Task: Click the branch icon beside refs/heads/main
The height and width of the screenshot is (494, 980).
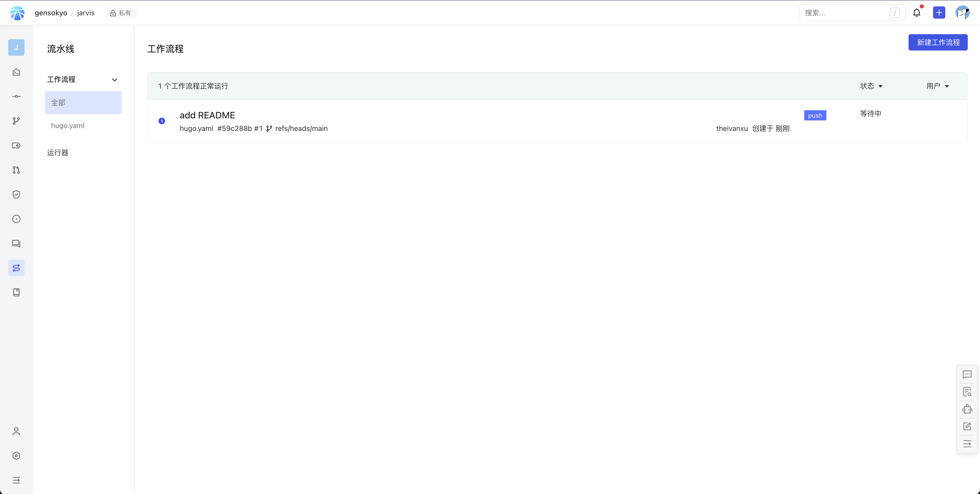Action: [x=269, y=129]
